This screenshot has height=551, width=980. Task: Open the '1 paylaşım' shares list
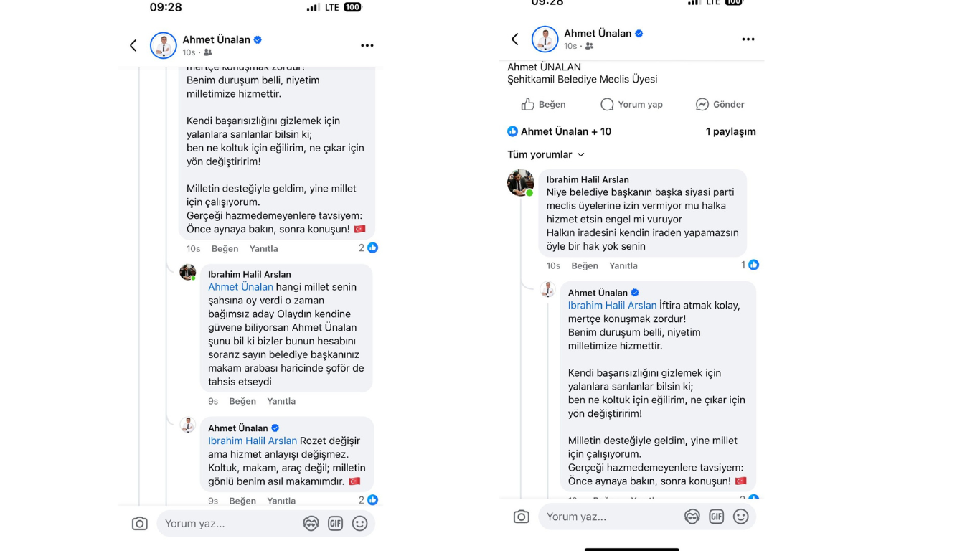[730, 131]
